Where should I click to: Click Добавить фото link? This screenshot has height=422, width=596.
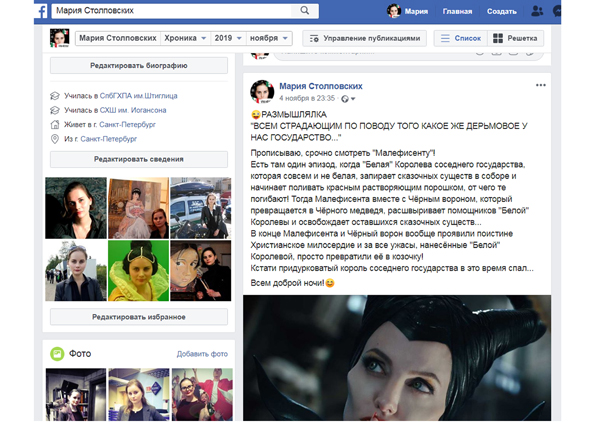coord(202,354)
